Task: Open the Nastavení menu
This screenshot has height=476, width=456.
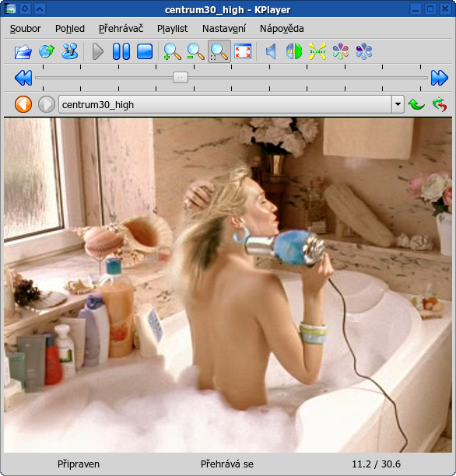Action: point(224,29)
